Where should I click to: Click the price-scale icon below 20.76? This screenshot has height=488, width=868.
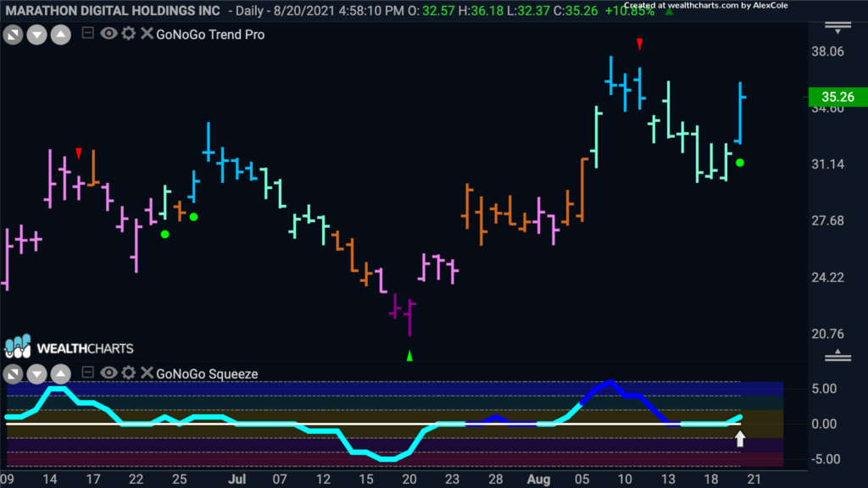[838, 356]
